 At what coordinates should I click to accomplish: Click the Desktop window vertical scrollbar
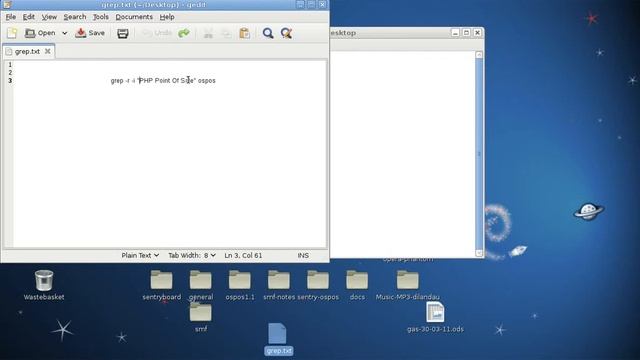[479, 153]
